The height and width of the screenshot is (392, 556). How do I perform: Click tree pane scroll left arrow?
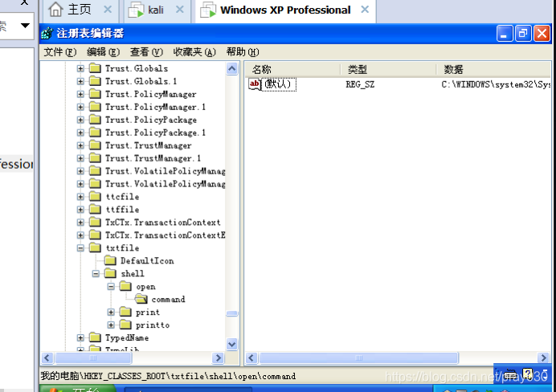pos(47,358)
